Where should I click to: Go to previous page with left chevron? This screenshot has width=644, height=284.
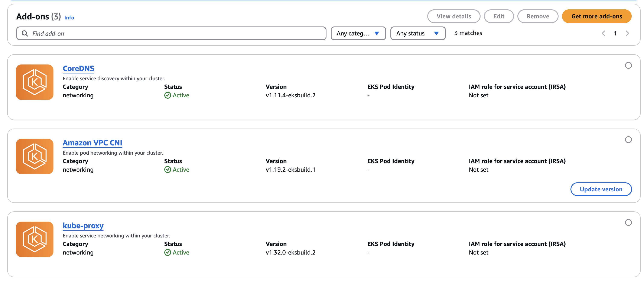pos(603,33)
